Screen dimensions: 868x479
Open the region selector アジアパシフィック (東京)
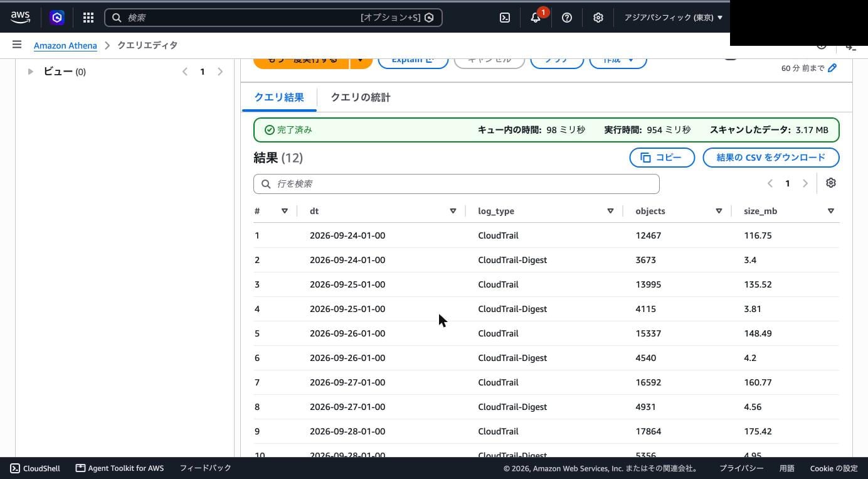coord(673,18)
